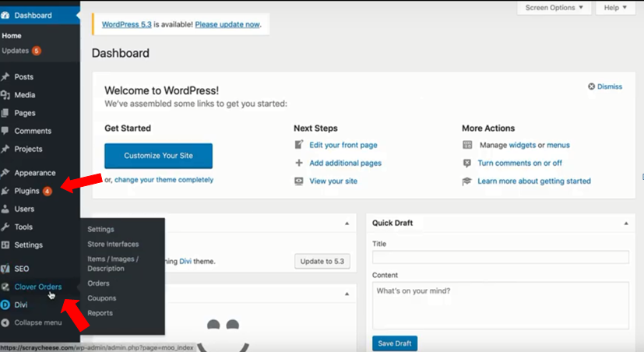Click the Comments bubble icon
The image size is (644, 352).
[5, 131]
